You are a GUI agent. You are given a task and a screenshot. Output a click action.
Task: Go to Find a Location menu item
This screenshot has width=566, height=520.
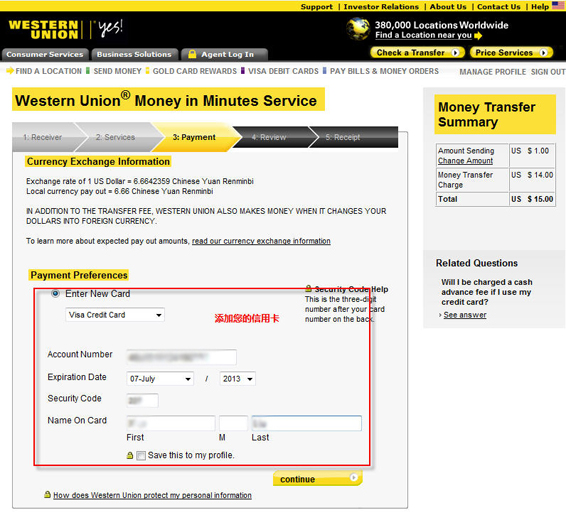[48, 71]
